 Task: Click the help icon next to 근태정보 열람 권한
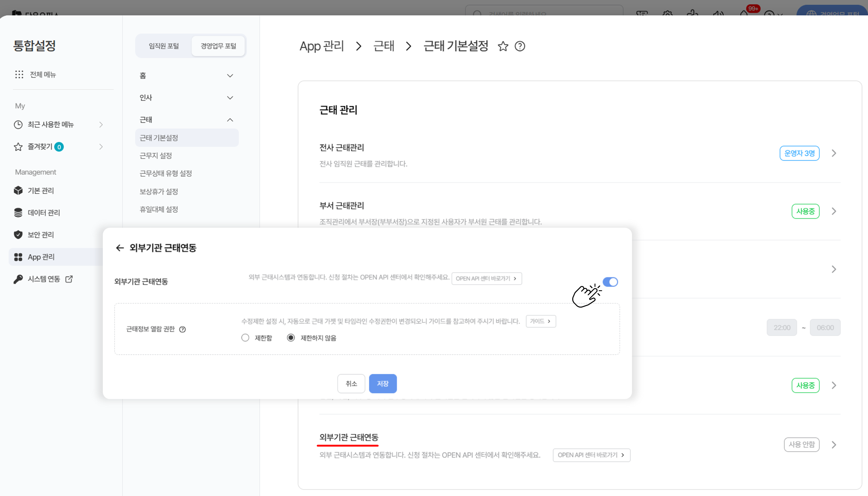point(183,329)
